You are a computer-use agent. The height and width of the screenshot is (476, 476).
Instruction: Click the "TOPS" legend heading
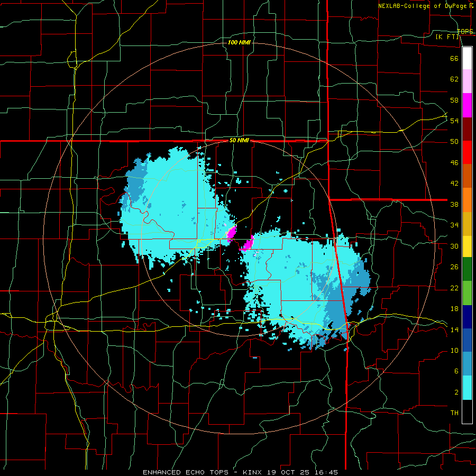pyautogui.click(x=465, y=32)
